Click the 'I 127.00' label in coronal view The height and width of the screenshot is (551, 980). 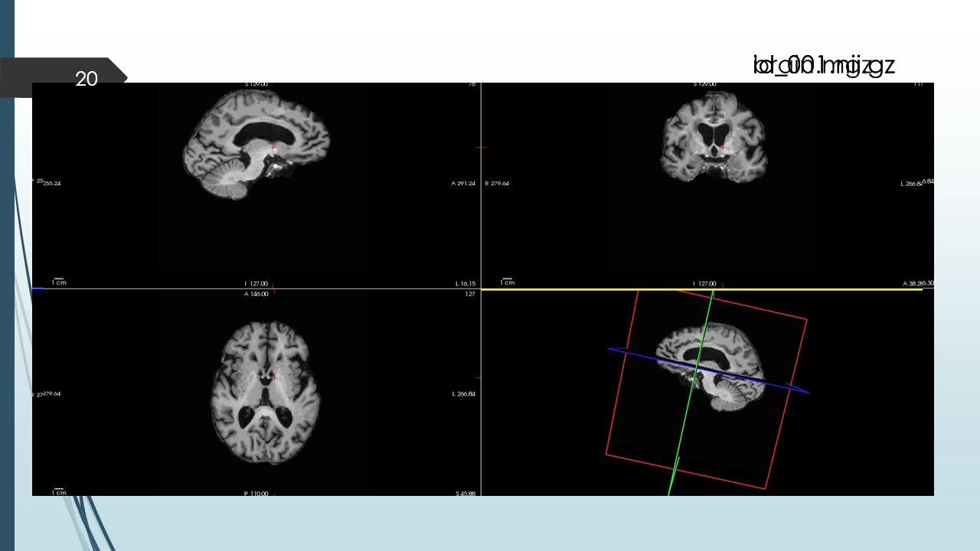705,284
